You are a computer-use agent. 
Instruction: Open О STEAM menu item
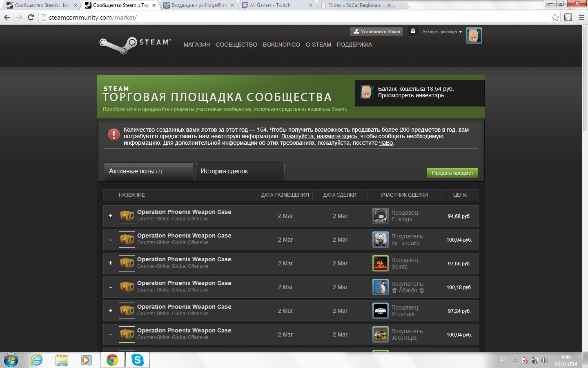(x=318, y=45)
